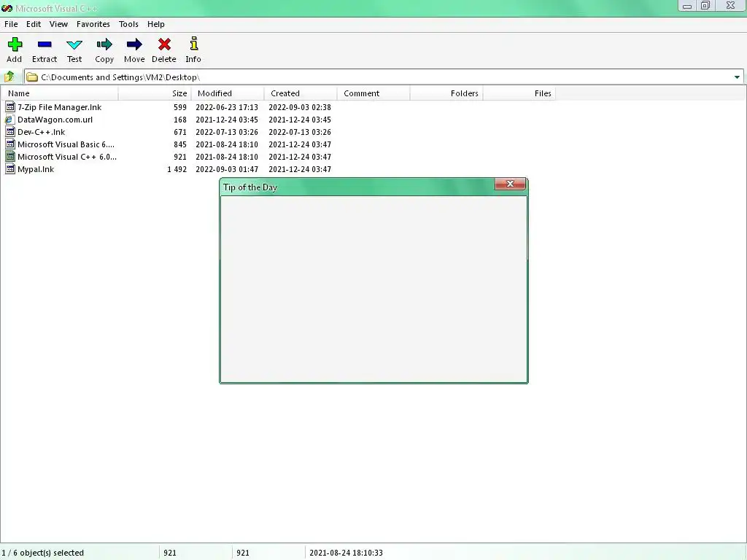The height and width of the screenshot is (560, 747).
Task: Click created date 2022-09-03 02:38
Action: click(300, 107)
